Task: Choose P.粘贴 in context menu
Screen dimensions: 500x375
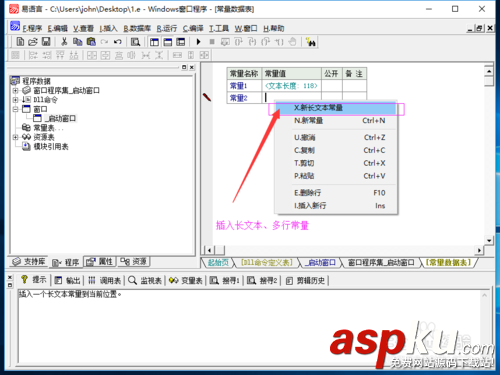Action: click(336, 176)
